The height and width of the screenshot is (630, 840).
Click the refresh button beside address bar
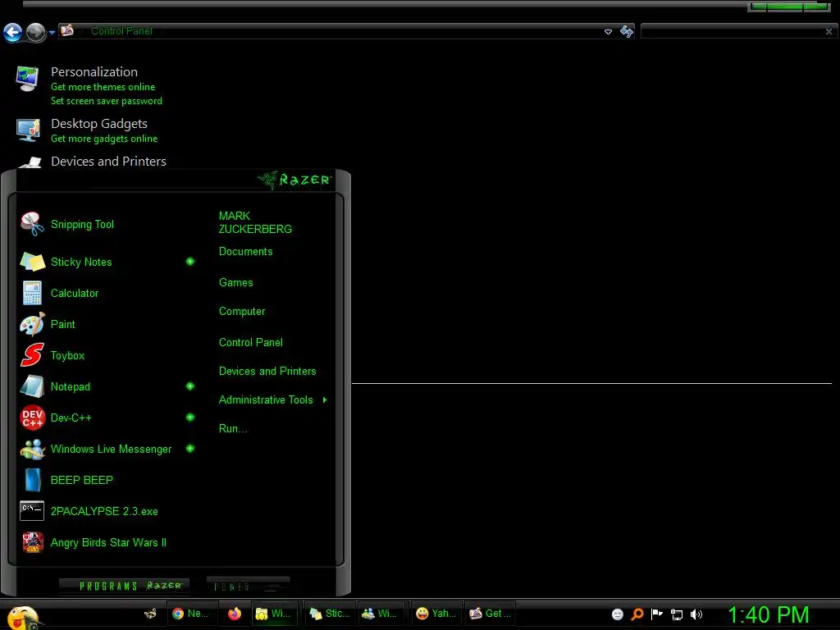[x=626, y=32]
